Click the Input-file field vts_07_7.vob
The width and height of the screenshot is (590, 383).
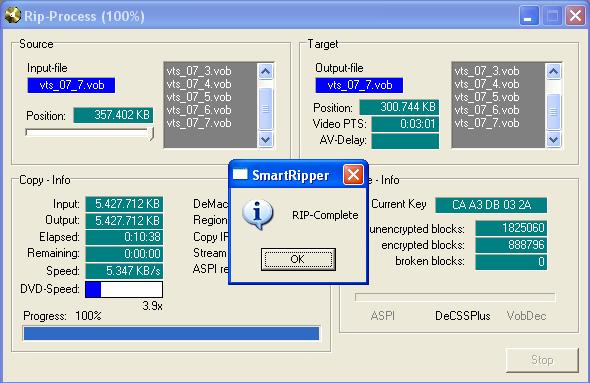pos(71,85)
